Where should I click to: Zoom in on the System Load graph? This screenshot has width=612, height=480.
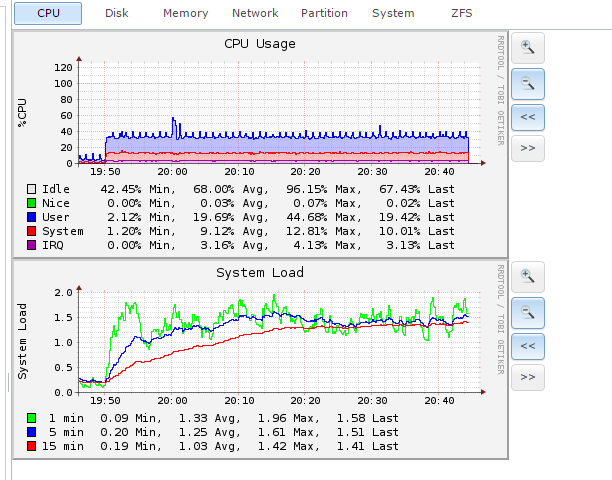(528, 277)
